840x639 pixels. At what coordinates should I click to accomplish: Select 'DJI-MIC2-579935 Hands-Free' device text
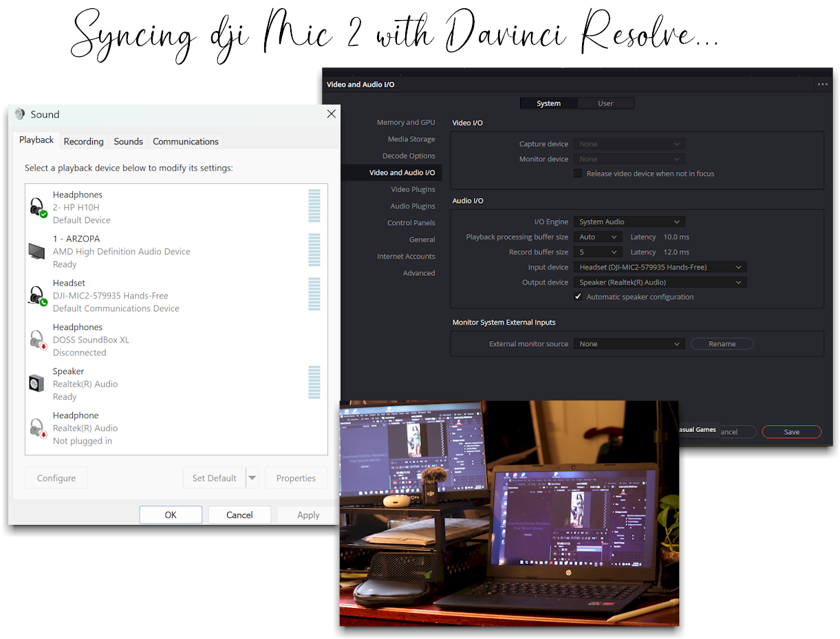[111, 296]
